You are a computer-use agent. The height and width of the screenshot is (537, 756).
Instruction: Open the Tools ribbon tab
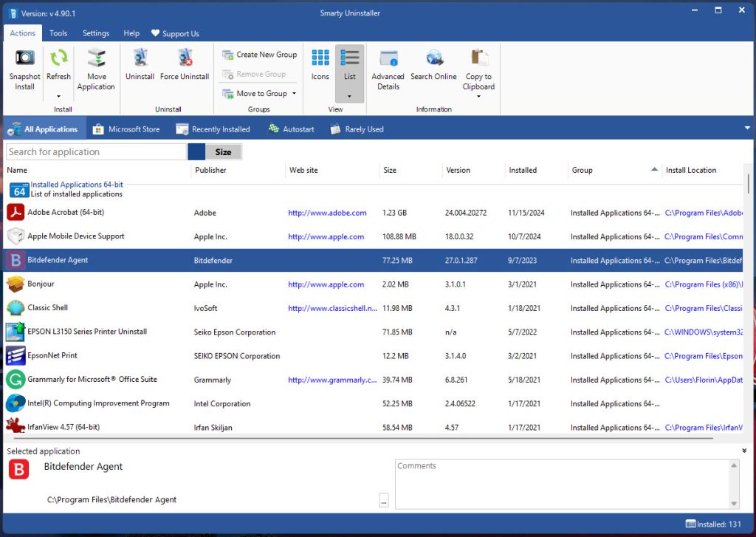click(58, 33)
